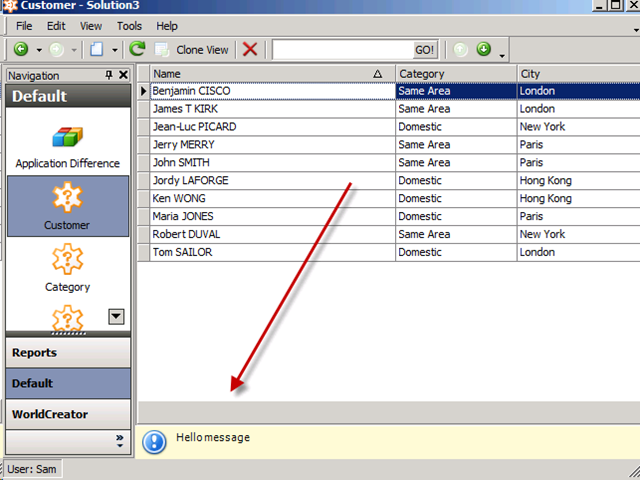The image size is (640, 480).
Task: Click the green Next record down arrow
Action: click(x=484, y=49)
